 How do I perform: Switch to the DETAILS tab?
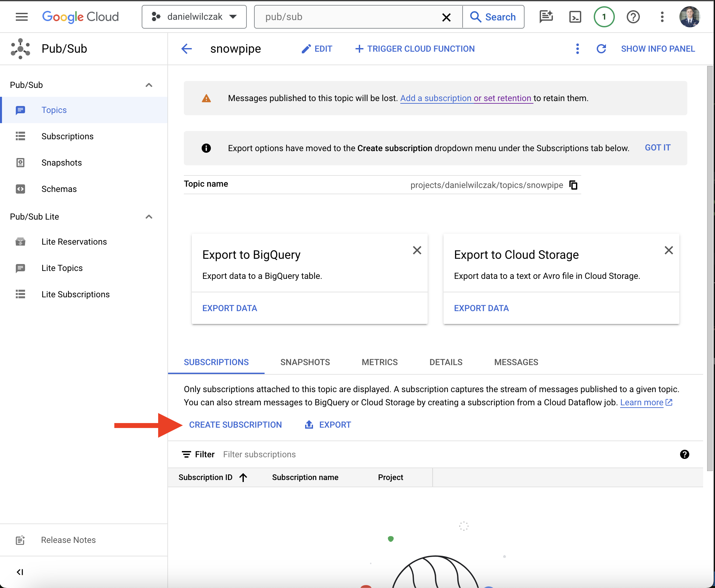(x=445, y=362)
